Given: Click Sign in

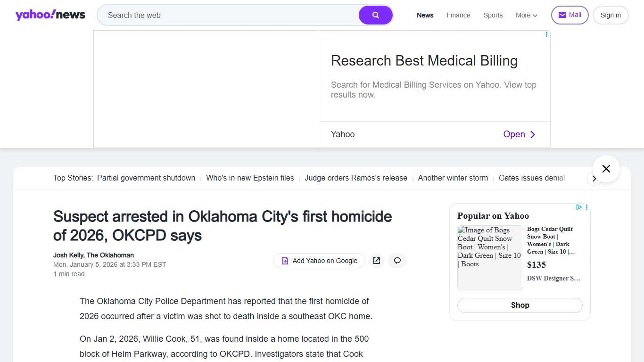Looking at the screenshot, I should pos(610,15).
